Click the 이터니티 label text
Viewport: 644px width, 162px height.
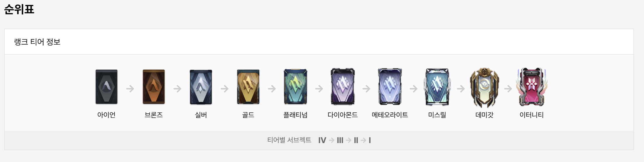(532, 115)
